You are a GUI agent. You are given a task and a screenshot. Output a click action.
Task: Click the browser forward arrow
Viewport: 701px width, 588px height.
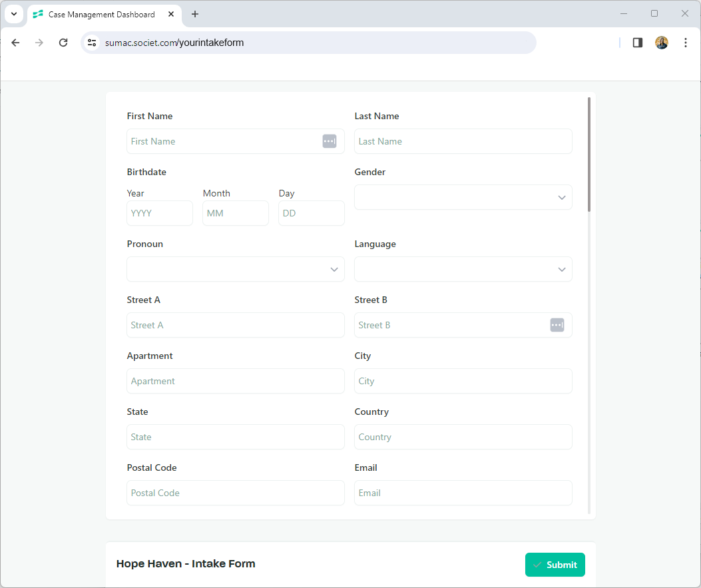(39, 43)
